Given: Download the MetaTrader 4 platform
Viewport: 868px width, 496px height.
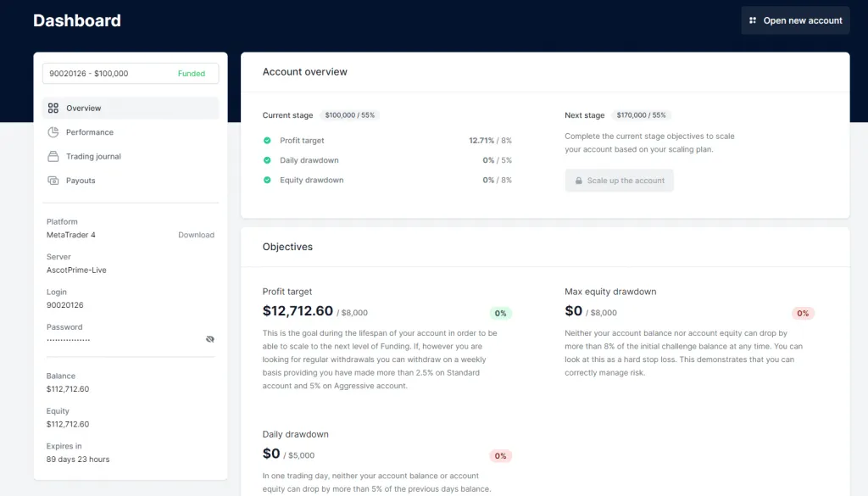Looking at the screenshot, I should pos(196,235).
